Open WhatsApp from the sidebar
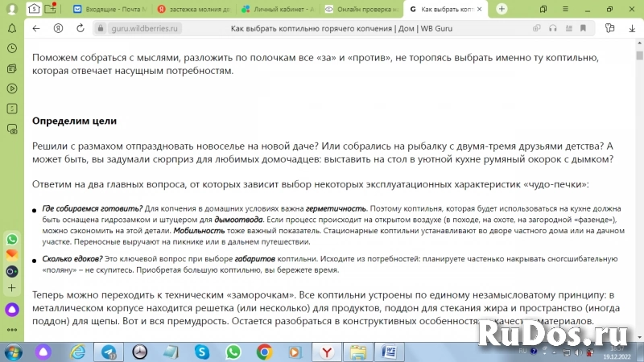The height and width of the screenshot is (362, 644). pyautogui.click(x=12, y=239)
